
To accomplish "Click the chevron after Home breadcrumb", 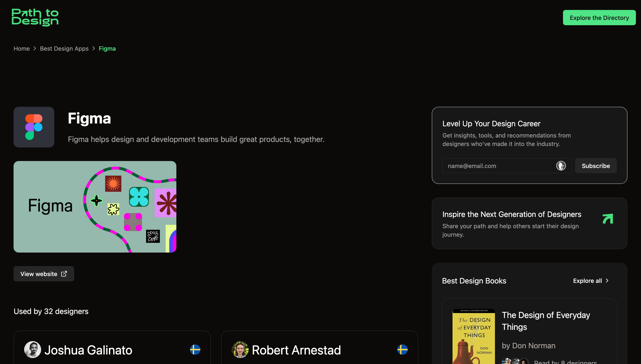I will (35, 48).
